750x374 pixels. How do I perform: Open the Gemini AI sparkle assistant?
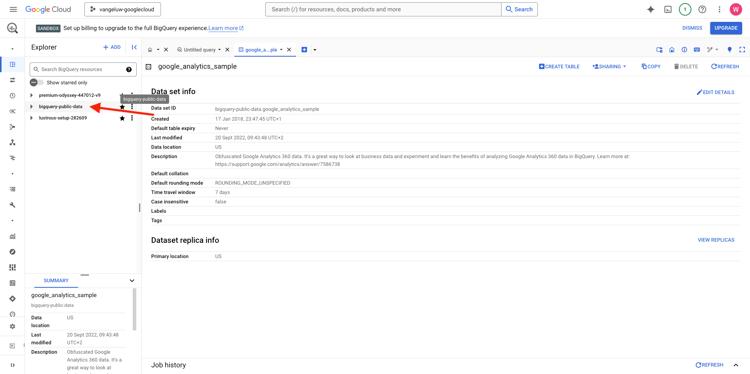[x=651, y=10]
